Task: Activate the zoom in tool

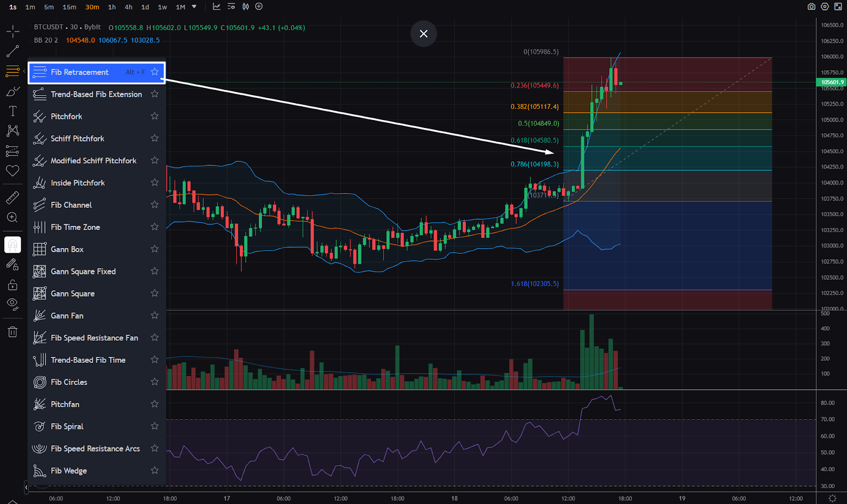Action: (x=13, y=217)
